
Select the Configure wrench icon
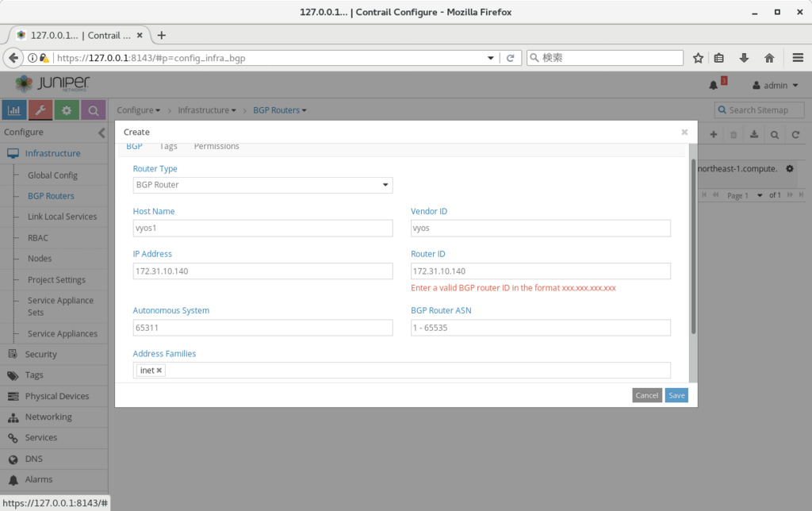point(40,109)
